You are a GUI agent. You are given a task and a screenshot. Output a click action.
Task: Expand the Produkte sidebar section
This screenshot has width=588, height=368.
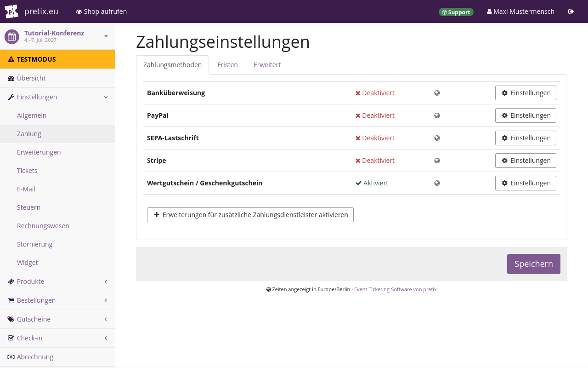point(106,282)
